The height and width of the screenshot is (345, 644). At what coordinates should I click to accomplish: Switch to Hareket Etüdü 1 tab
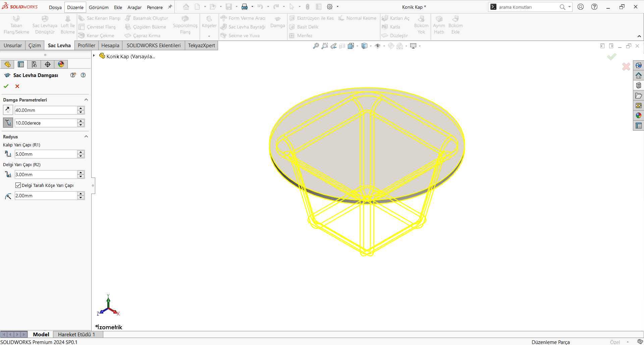(x=76, y=334)
